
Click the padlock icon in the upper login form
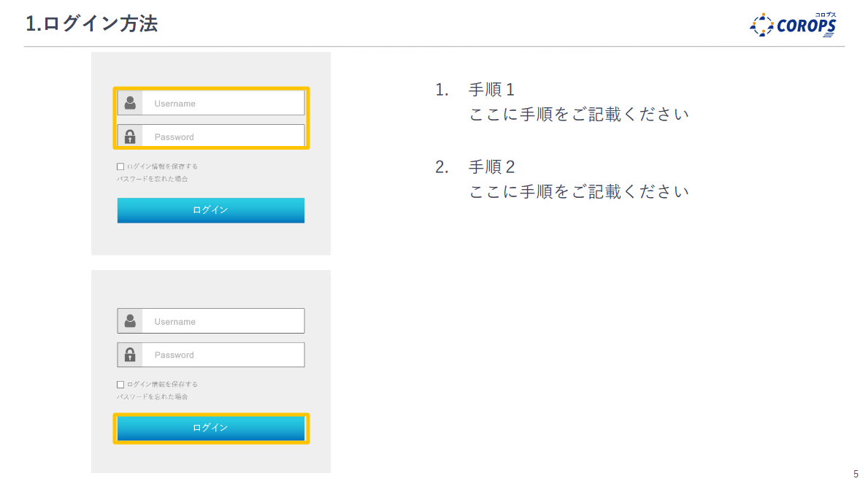click(130, 137)
